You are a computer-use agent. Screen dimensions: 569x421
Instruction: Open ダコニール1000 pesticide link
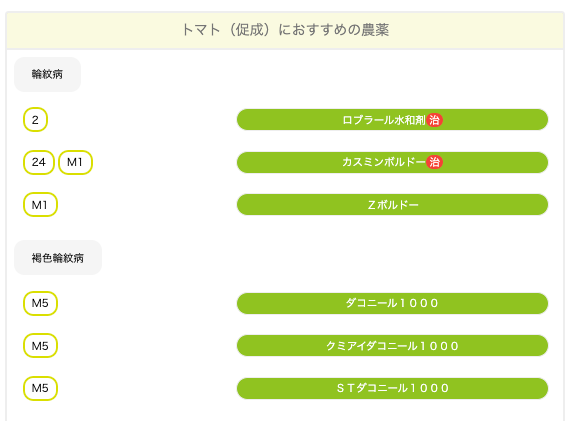[x=392, y=303]
